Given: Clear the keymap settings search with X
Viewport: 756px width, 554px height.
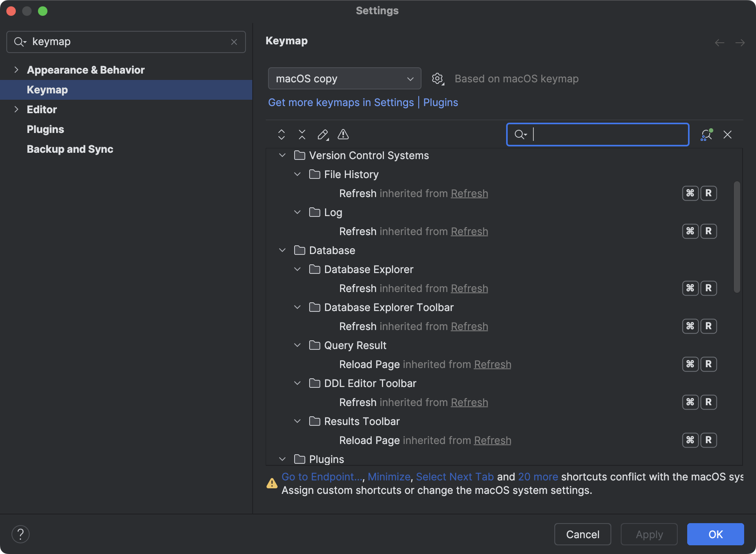Looking at the screenshot, I should [234, 42].
